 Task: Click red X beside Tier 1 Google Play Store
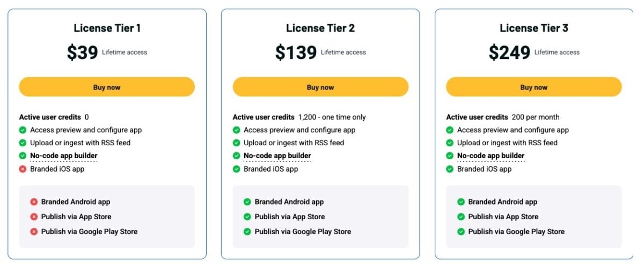pos(34,232)
